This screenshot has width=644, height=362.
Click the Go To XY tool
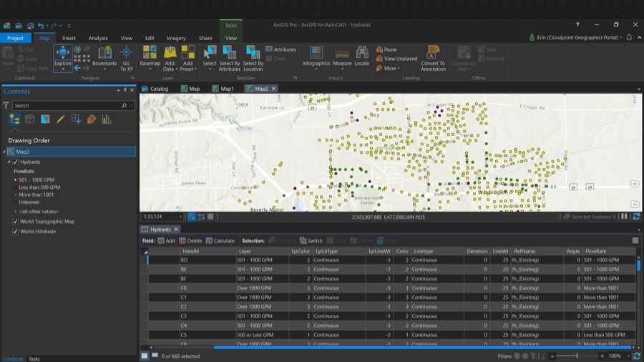tap(127, 57)
